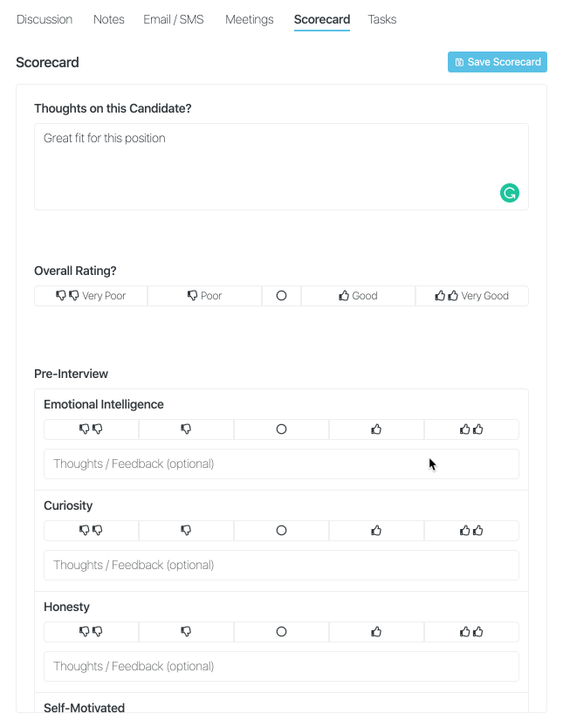Rate Honesty with double thumbs down
Screen dimensions: 563x728
pos(92,632)
